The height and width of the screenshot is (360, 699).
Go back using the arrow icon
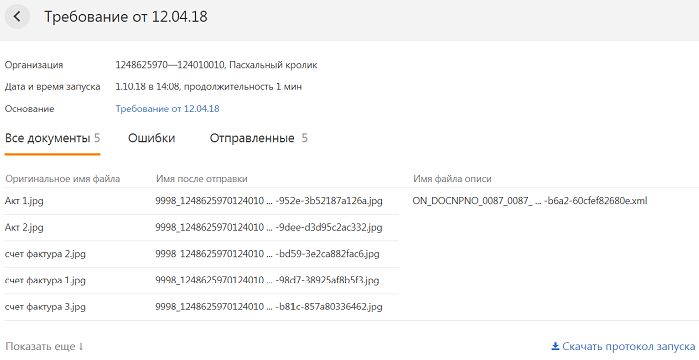tap(17, 17)
